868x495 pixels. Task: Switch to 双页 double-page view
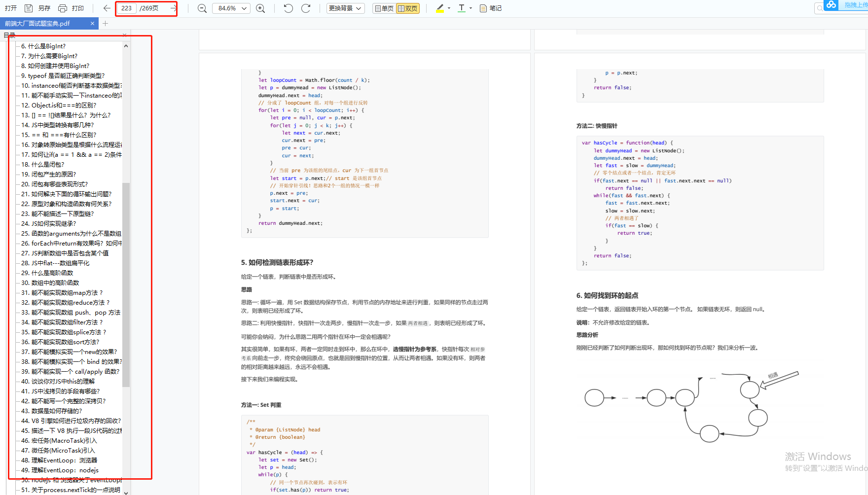coord(408,8)
